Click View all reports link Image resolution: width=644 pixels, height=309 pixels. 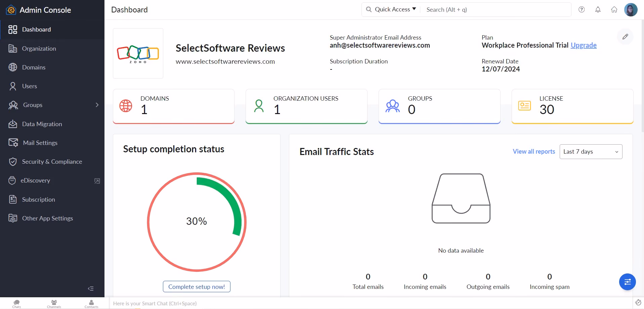534,152
